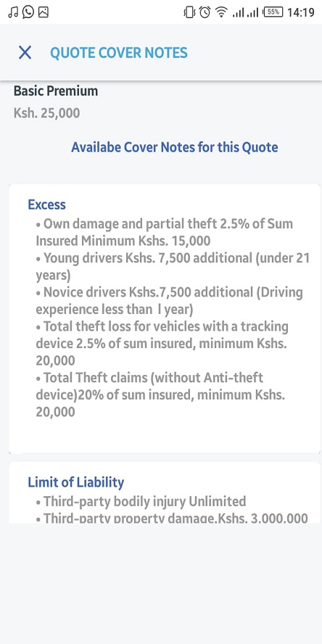Screen dimensions: 322x644
Task: Select the QUOTE COVER NOTES title
Action: (119, 52)
